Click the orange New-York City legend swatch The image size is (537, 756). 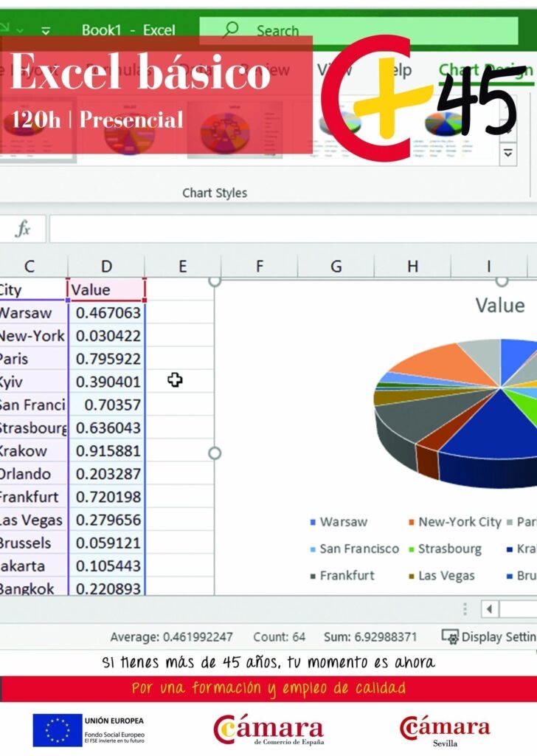[410, 523]
